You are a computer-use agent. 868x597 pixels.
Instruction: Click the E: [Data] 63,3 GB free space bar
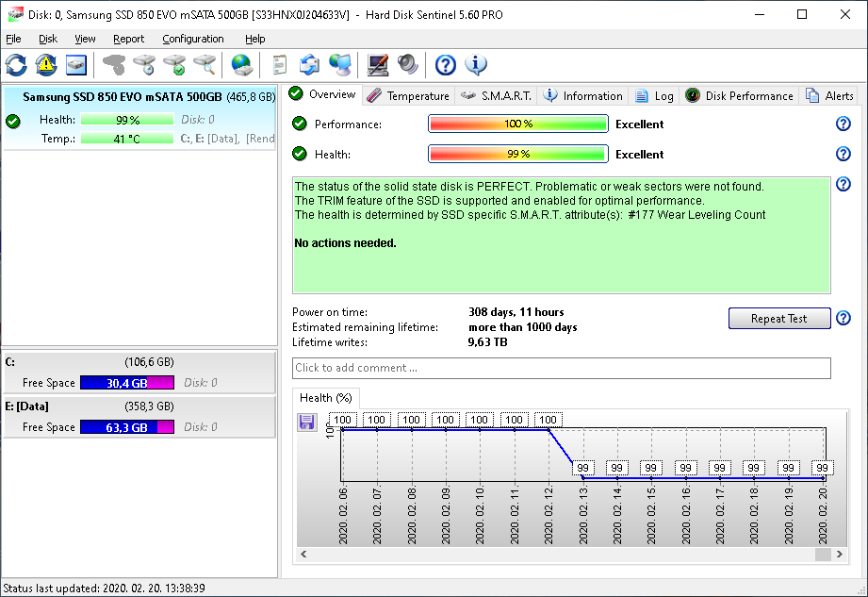(x=127, y=427)
